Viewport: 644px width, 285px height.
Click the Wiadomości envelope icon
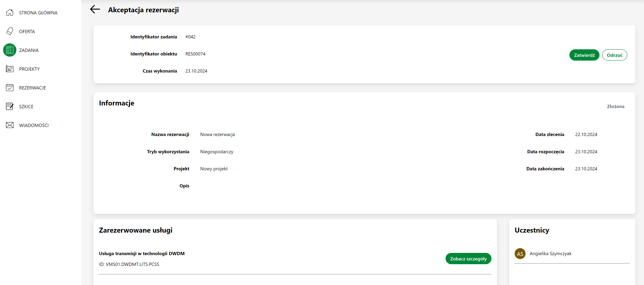pos(10,125)
